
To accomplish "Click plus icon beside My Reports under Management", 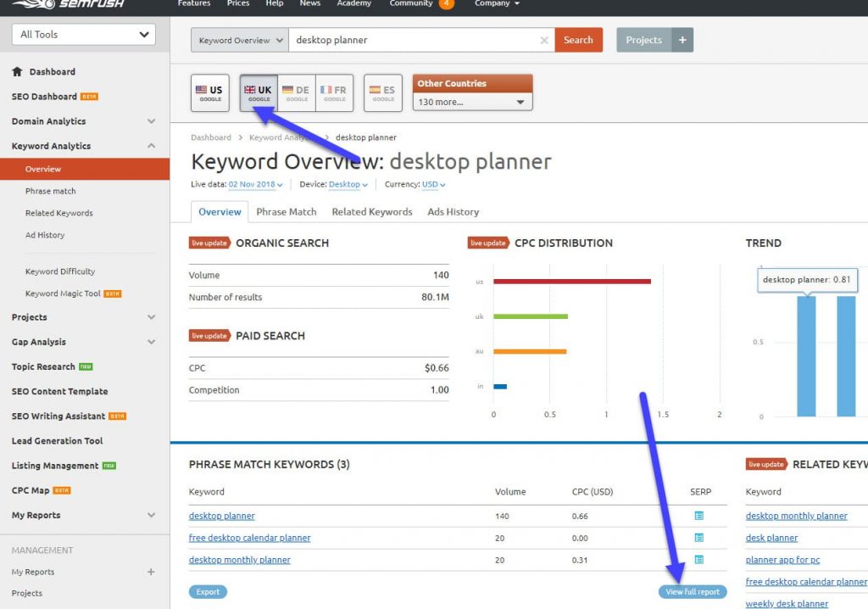I will pos(151,572).
